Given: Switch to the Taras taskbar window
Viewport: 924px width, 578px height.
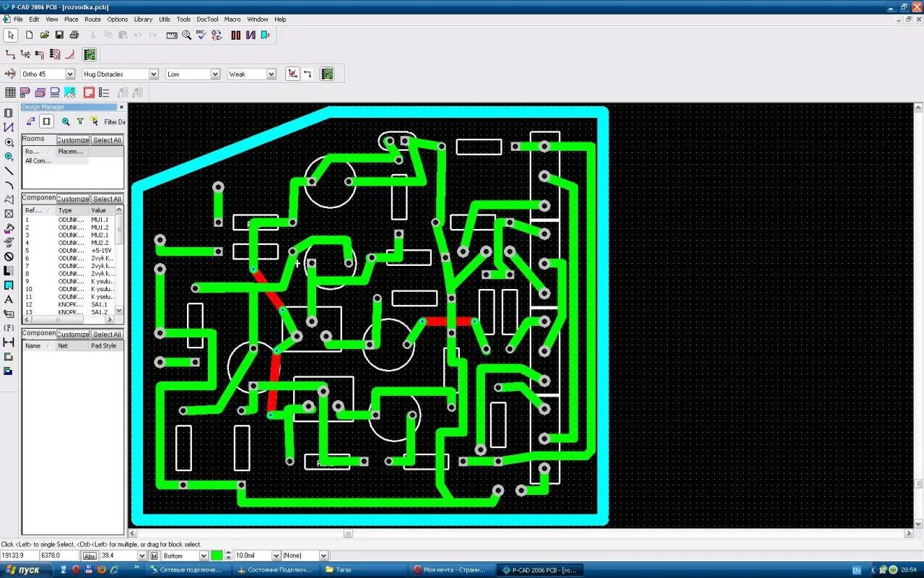Looking at the screenshot, I should click(365, 570).
